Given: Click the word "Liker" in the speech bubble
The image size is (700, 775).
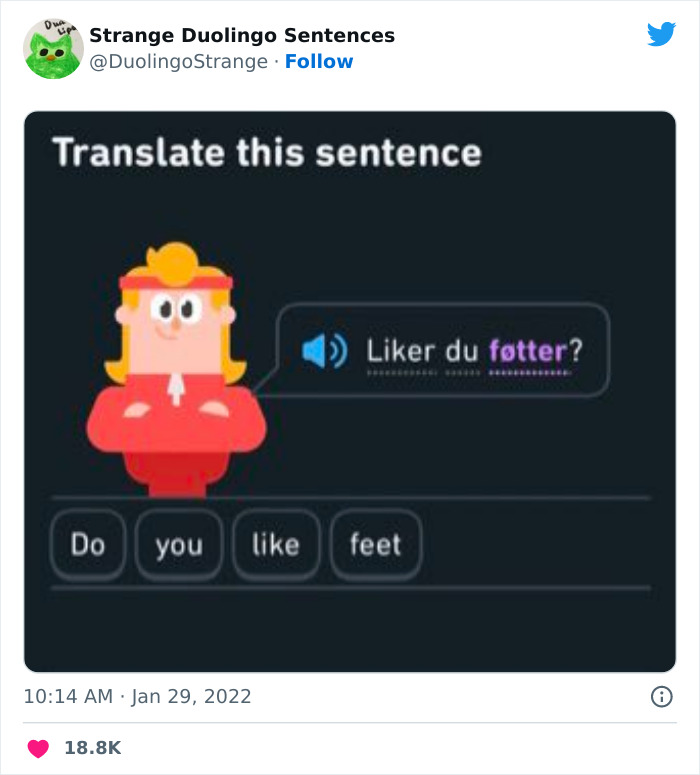Looking at the screenshot, I should tap(400, 352).
